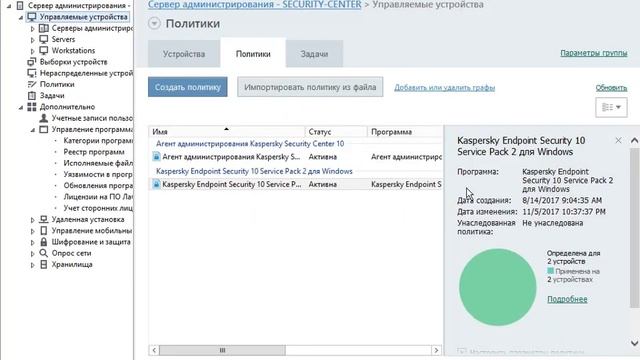This screenshot has height=360, width=640.
Task: Click the policy icon of Агент администрирования row
Action: pos(156,157)
